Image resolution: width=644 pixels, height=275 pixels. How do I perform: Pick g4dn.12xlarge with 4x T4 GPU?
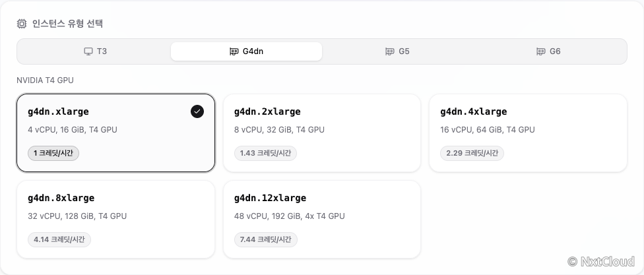pyautogui.click(x=322, y=219)
